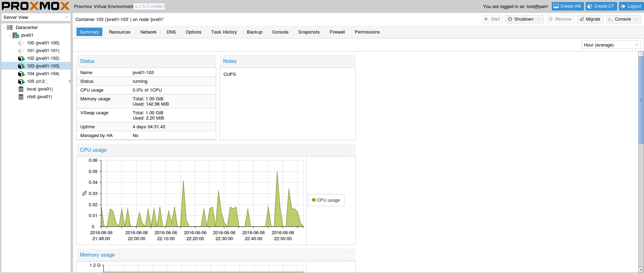644x273 pixels.
Task: Open the DNS tab
Action: click(171, 32)
